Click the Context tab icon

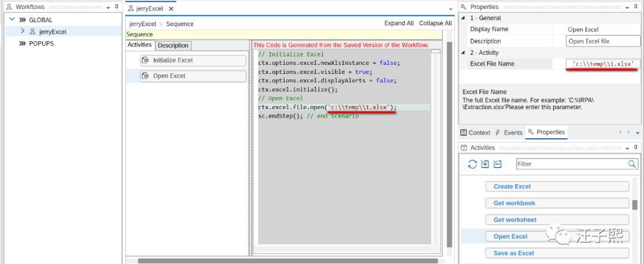click(x=464, y=133)
